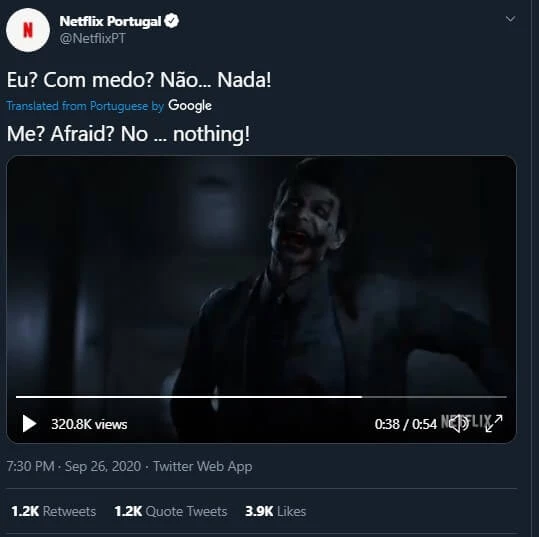Click the 320.8K views counter

pyautogui.click(x=89, y=424)
